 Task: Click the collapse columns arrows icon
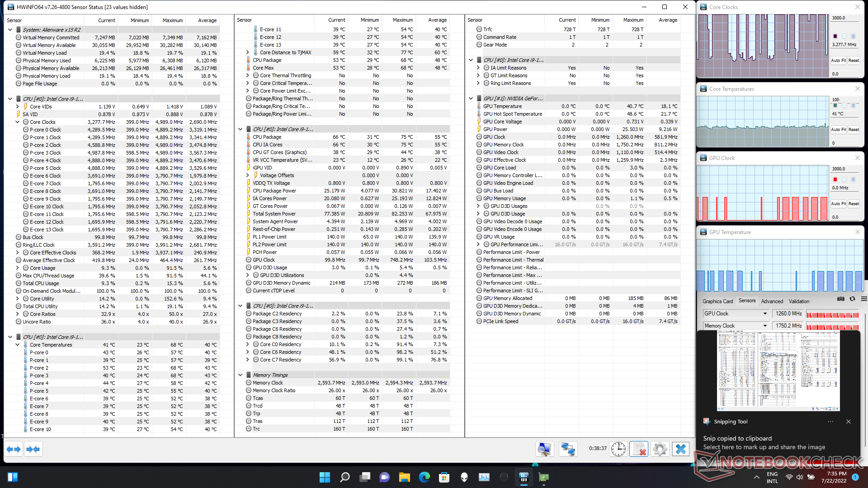[x=33, y=449]
